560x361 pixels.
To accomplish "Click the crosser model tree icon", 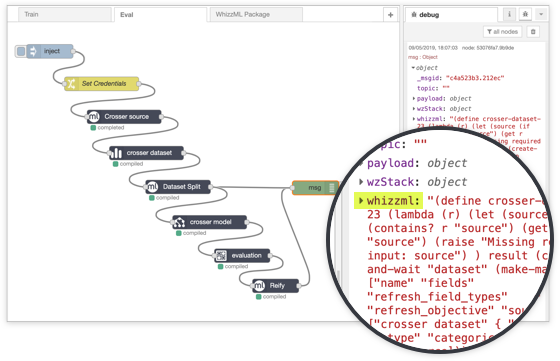I will click(x=179, y=222).
